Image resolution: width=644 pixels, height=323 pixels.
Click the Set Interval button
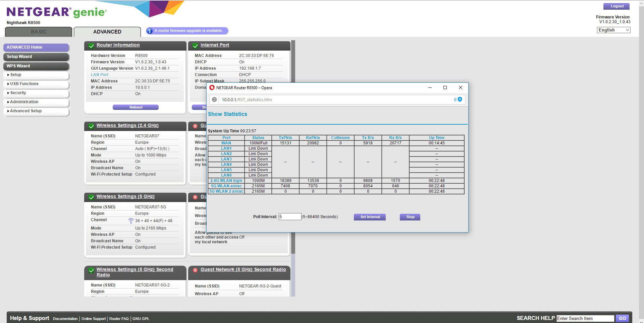(x=370, y=217)
